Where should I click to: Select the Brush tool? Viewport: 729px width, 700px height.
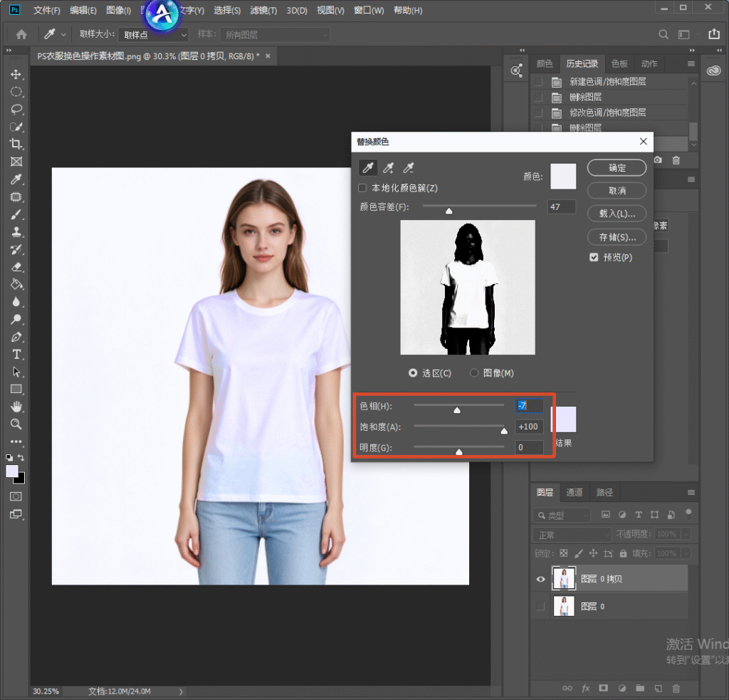(x=16, y=214)
